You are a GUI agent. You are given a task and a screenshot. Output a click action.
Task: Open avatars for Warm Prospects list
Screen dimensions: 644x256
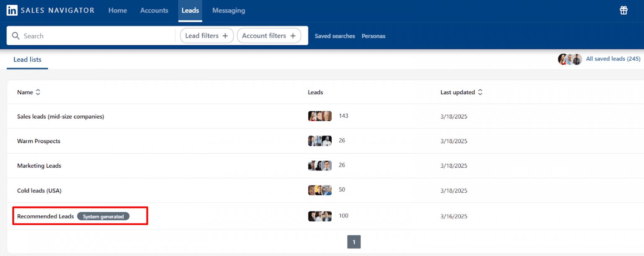tap(320, 141)
